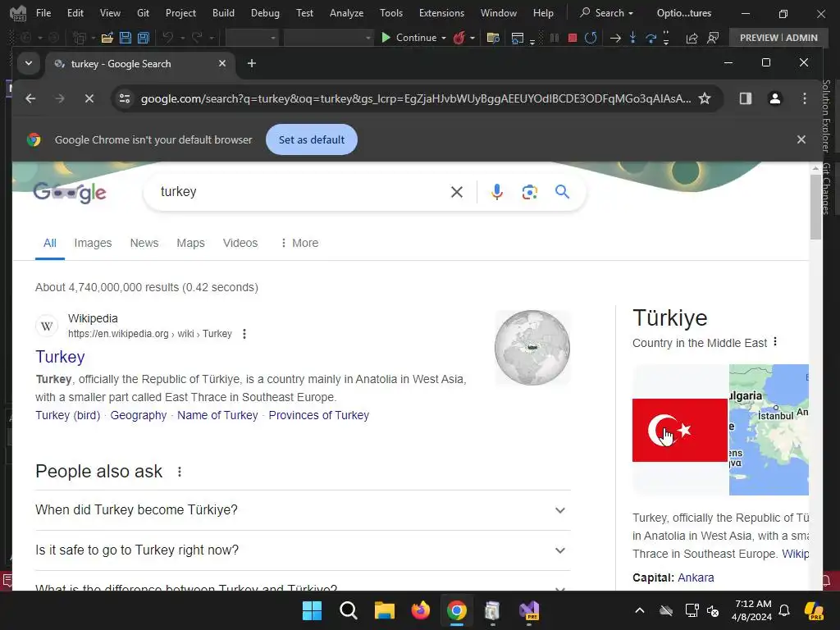Viewport: 840px width, 630px height.
Task: Click the taskbar Search magnifier
Action: [x=348, y=610]
